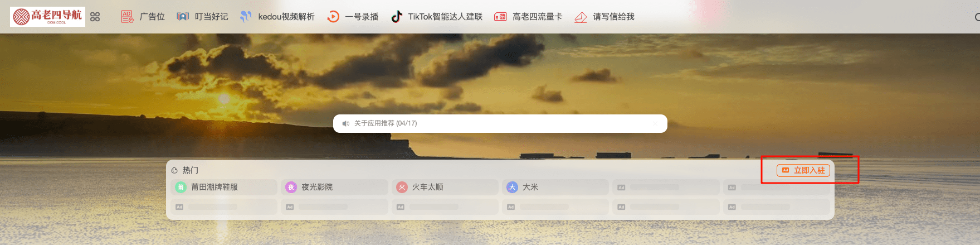Open the 大米 hot link
This screenshot has width=980, height=245.
[x=555, y=187]
